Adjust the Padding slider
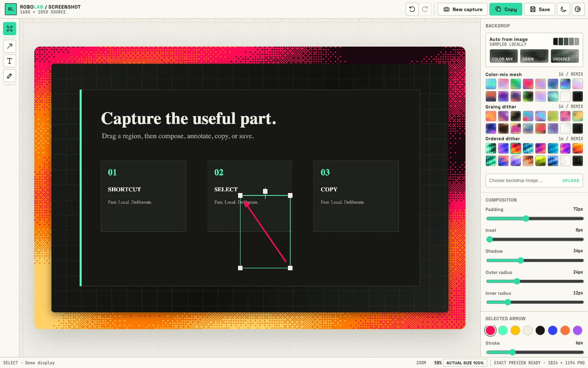 (534, 219)
